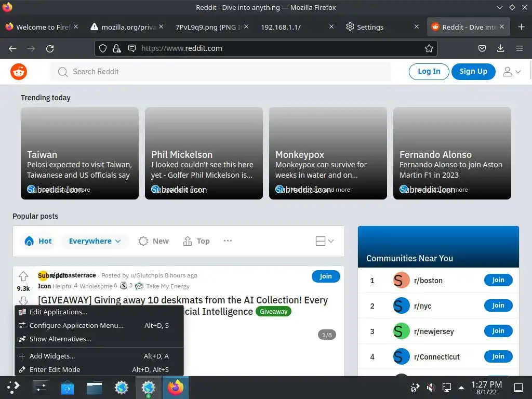The height and width of the screenshot is (399, 532).
Task: Choose Enter Edit Mode menu entry
Action: (x=99, y=369)
